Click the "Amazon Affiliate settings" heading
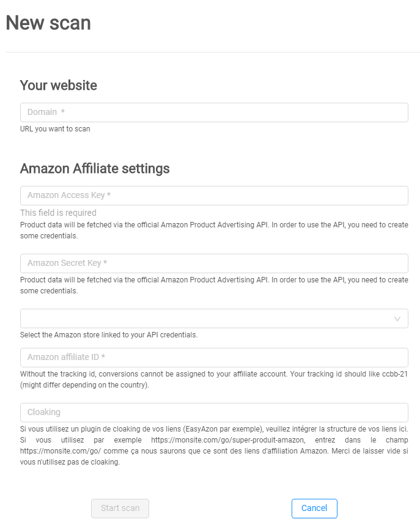The width and height of the screenshot is (420, 522). coord(95,168)
